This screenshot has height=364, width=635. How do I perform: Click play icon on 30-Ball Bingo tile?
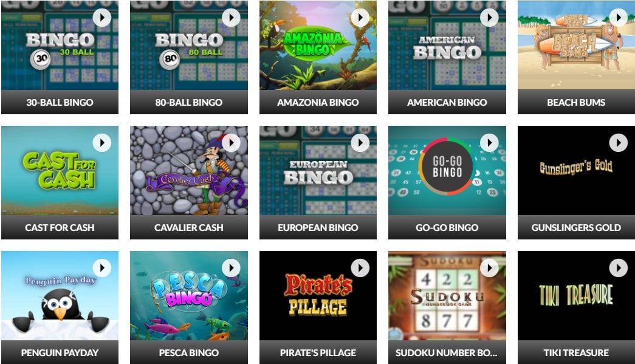tap(101, 18)
